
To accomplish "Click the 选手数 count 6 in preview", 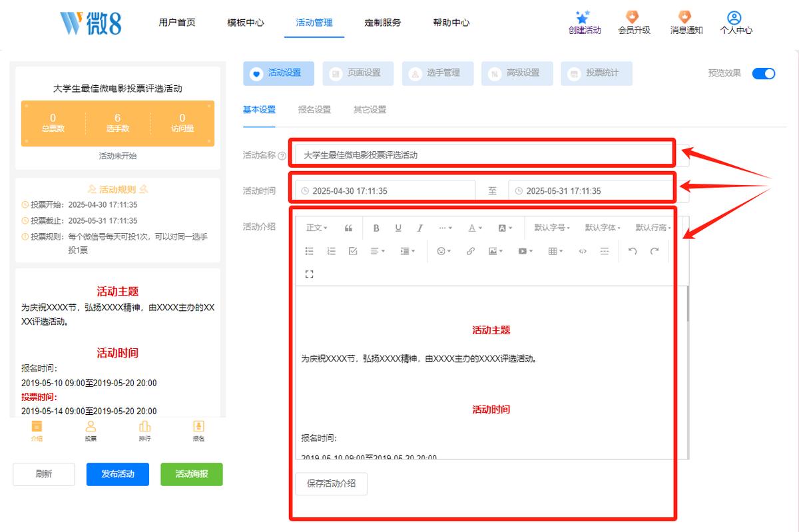I will (x=118, y=118).
